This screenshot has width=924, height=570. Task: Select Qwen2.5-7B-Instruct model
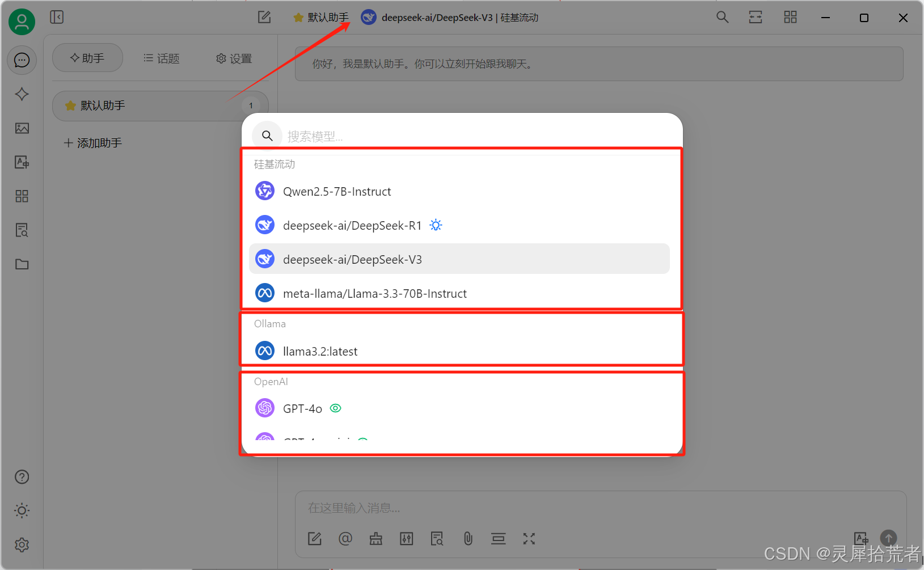point(459,191)
